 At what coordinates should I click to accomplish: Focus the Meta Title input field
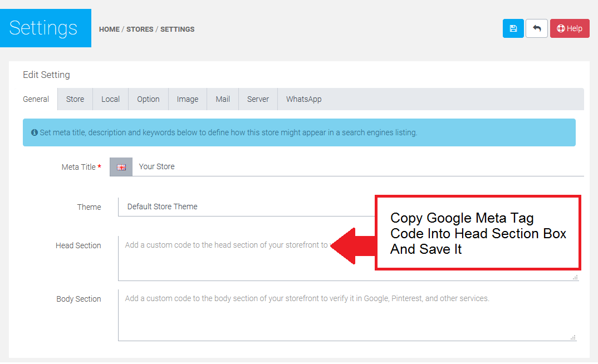[356, 166]
